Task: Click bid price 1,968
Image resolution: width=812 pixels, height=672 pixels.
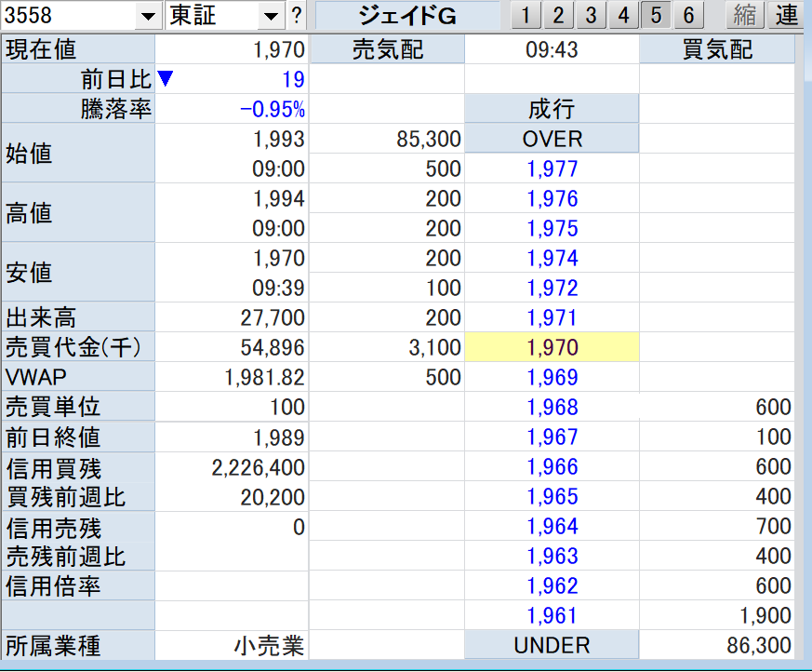Action: pyautogui.click(x=552, y=408)
